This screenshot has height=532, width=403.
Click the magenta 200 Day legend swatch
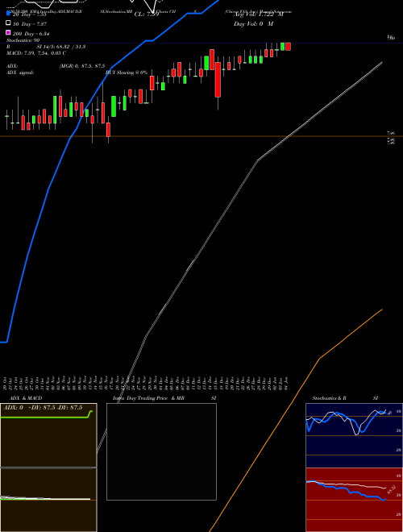(8, 32)
